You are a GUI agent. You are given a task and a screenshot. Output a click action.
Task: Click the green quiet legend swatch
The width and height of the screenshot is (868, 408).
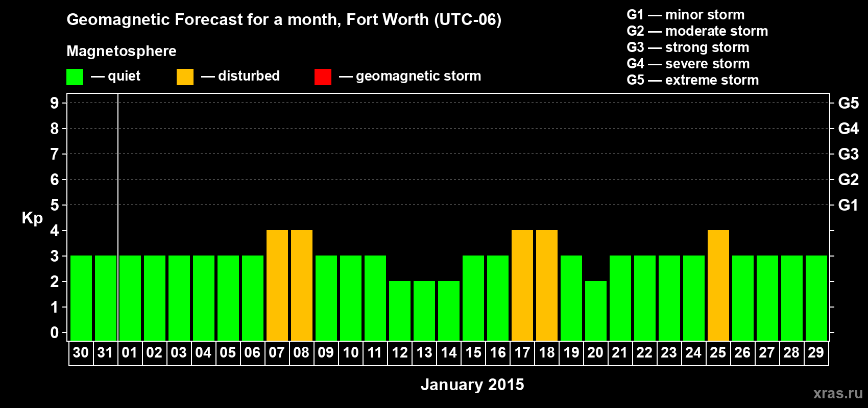(x=75, y=77)
